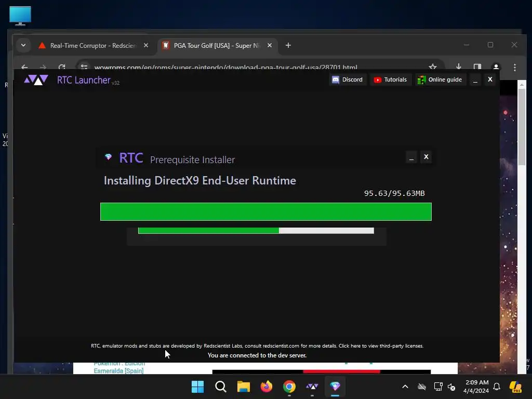Close the RTC Prerequisite Installer dialog

coord(426,157)
